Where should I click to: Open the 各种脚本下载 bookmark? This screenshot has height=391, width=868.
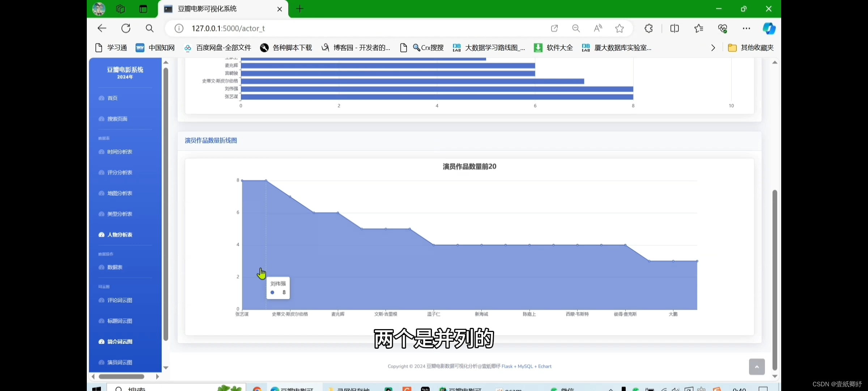(x=286, y=47)
